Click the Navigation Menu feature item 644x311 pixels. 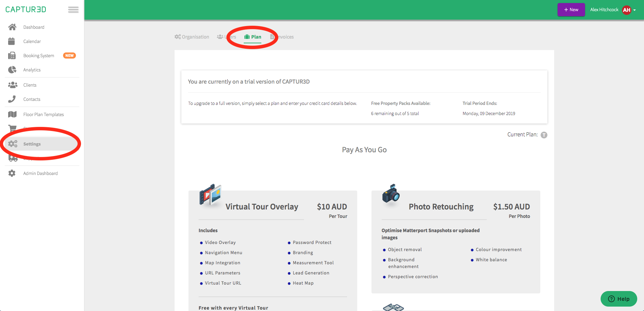click(224, 253)
